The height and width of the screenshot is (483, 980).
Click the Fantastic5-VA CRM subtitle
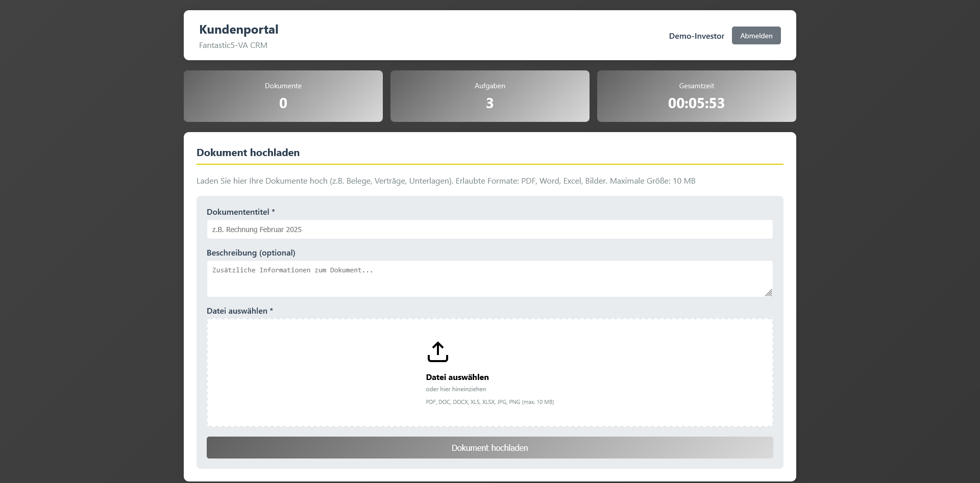coord(233,45)
